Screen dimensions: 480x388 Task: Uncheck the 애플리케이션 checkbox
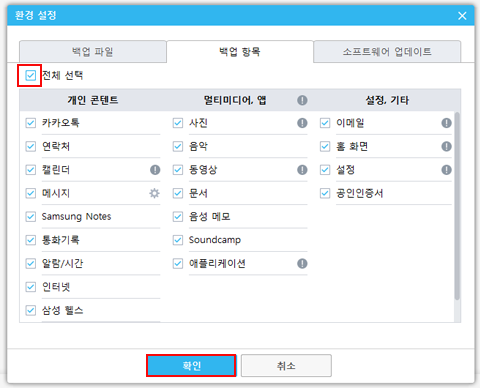178,264
